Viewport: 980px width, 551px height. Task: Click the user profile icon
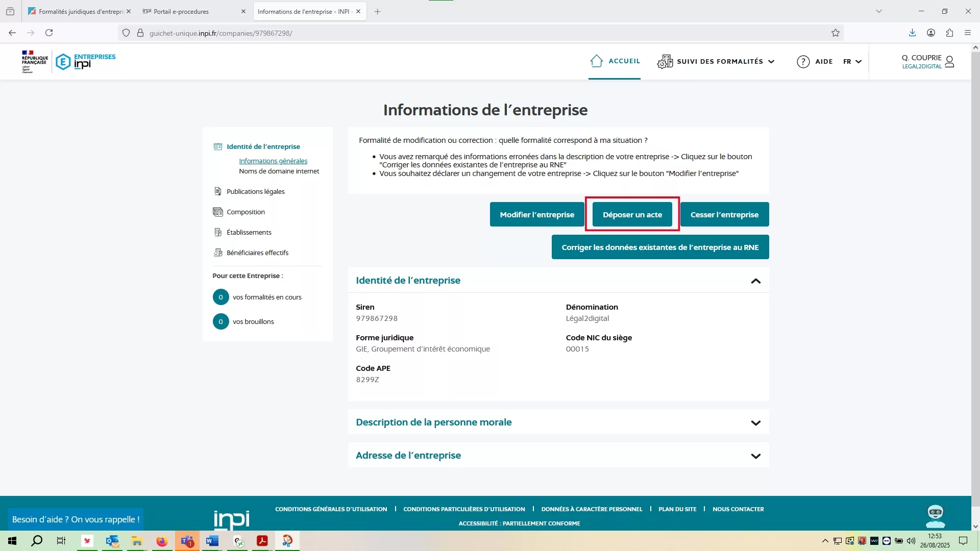[949, 62]
